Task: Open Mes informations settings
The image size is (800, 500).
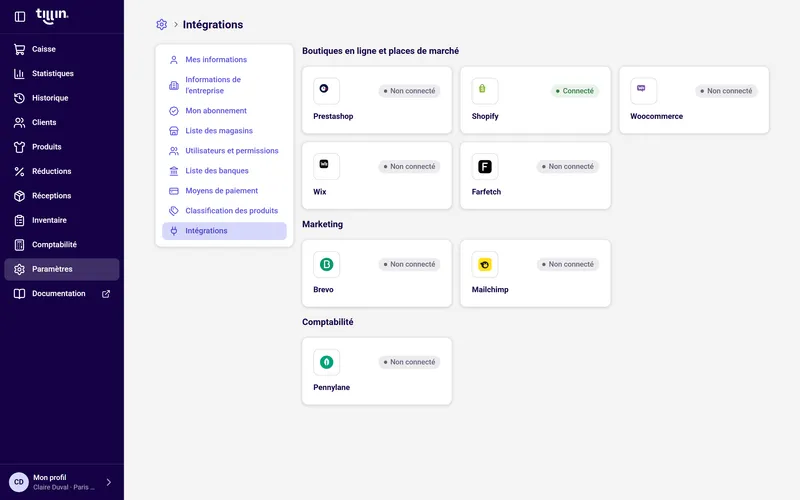Action: click(224, 60)
